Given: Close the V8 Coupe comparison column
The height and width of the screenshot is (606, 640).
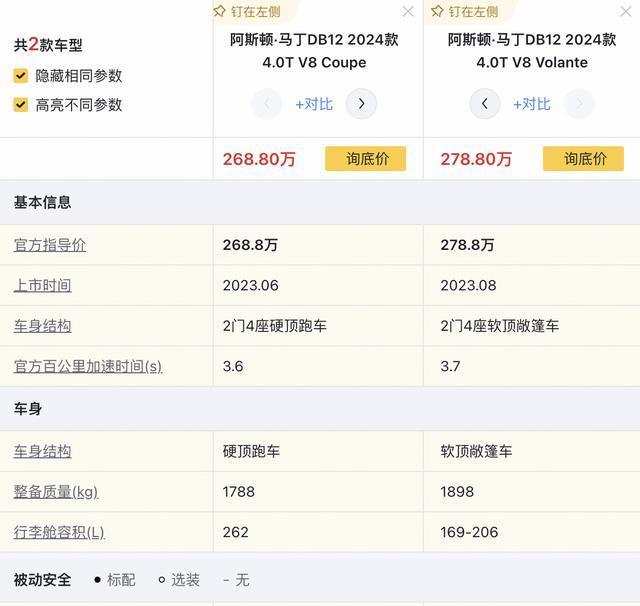Looking at the screenshot, I should [x=408, y=11].
